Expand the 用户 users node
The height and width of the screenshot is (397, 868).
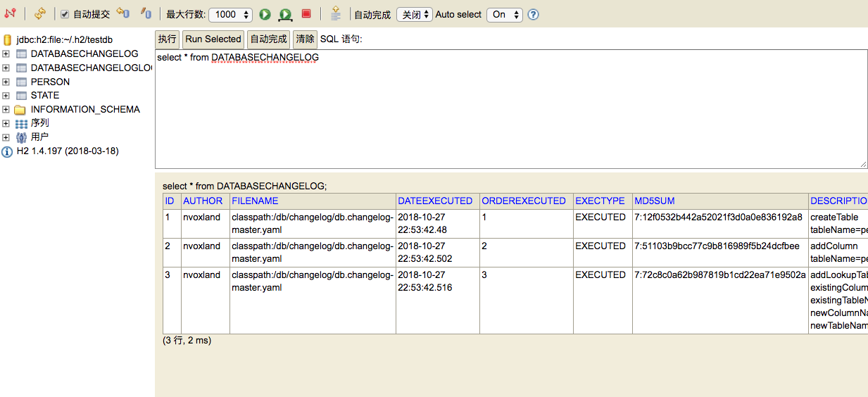(x=6, y=137)
